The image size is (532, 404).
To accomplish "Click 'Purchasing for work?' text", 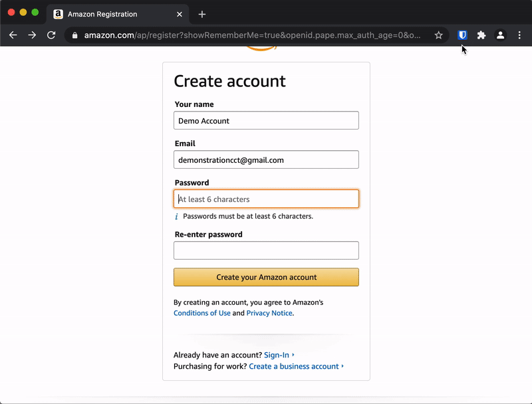I will click(210, 366).
